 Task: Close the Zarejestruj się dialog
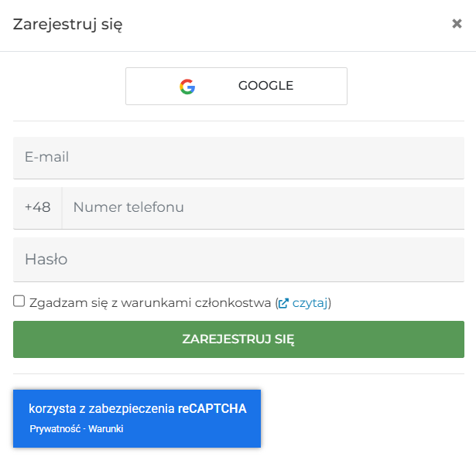[457, 24]
